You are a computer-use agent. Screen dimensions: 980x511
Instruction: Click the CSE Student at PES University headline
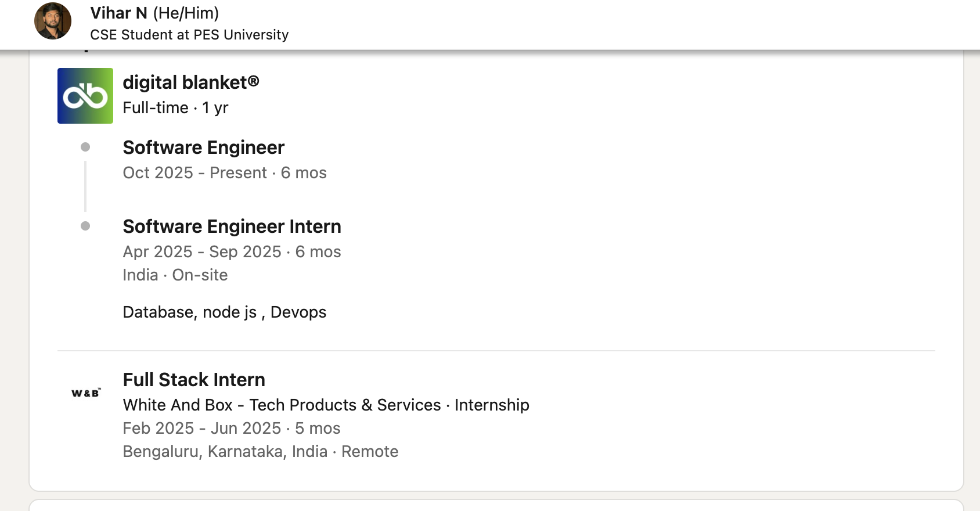click(x=189, y=34)
